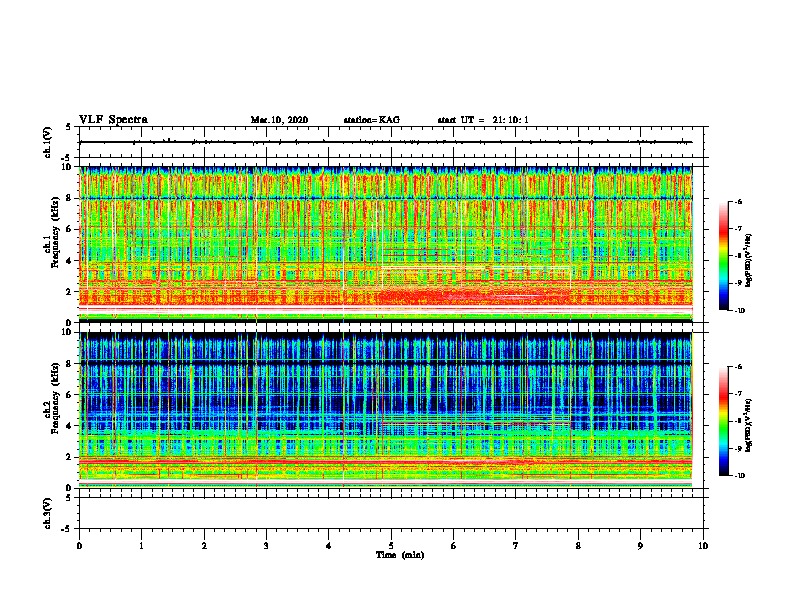Click the ch.2 colorbar log(PSD) unit label
The width and height of the screenshot is (792, 612).
click(x=749, y=425)
